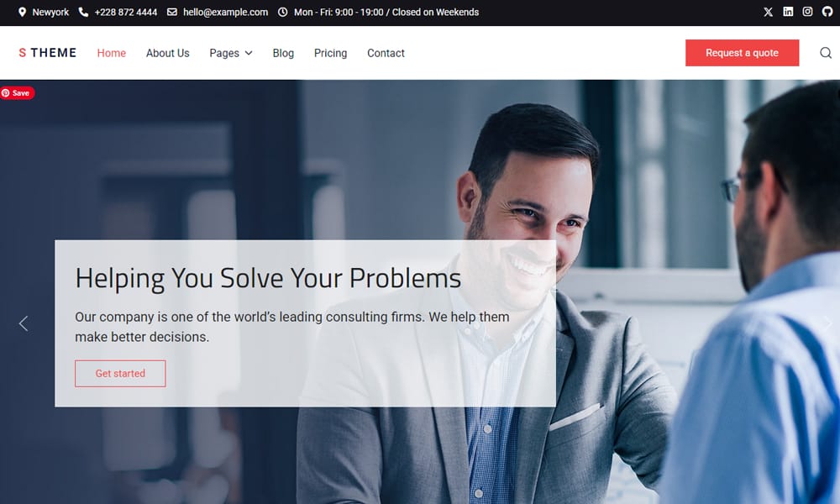Open the LinkedIn social icon
Image resolution: width=840 pixels, height=504 pixels.
pyautogui.click(x=788, y=12)
